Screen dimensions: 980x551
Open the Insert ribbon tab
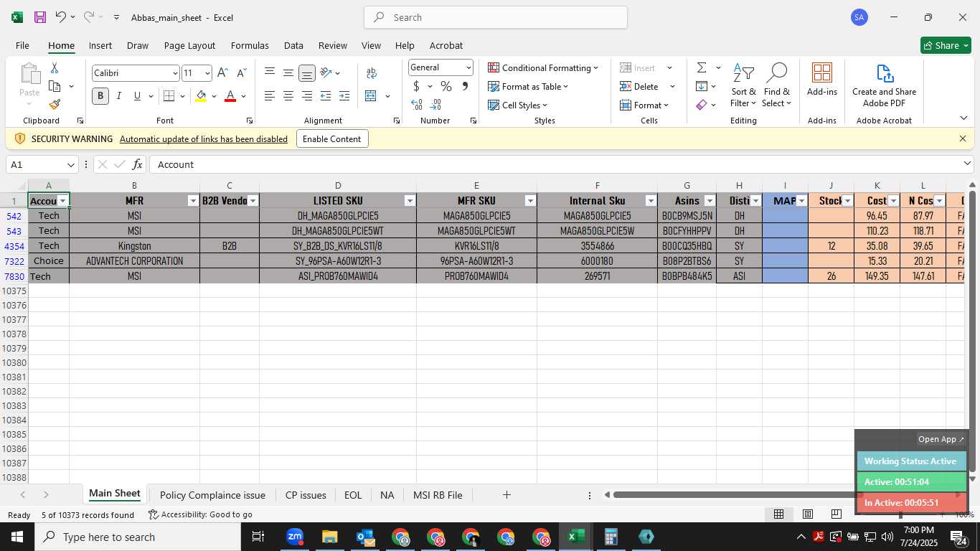[100, 45]
